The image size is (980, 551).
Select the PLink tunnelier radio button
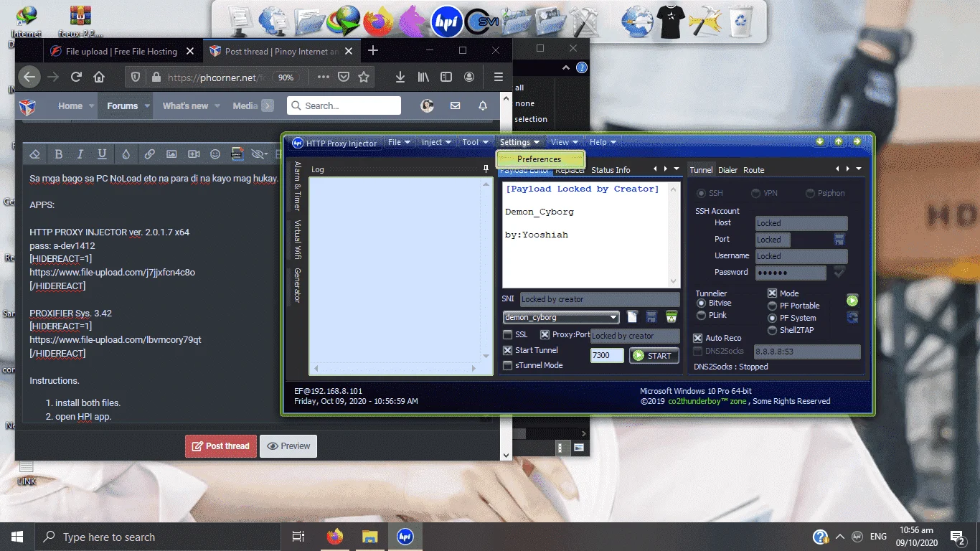point(701,315)
